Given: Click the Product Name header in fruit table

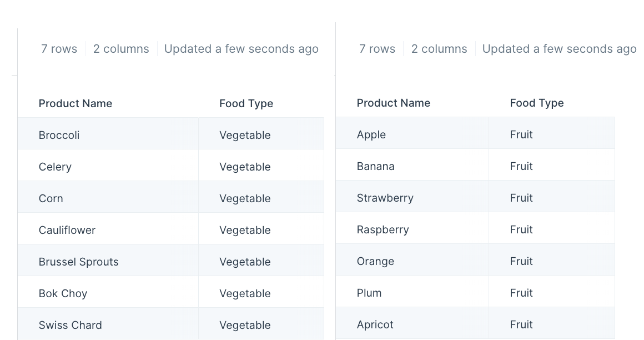Looking at the screenshot, I should click(x=393, y=103).
